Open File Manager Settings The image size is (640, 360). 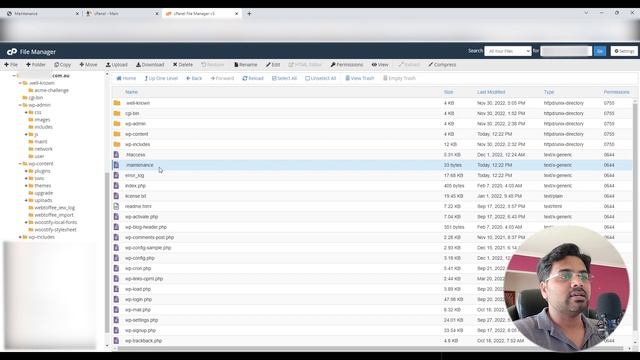point(624,51)
